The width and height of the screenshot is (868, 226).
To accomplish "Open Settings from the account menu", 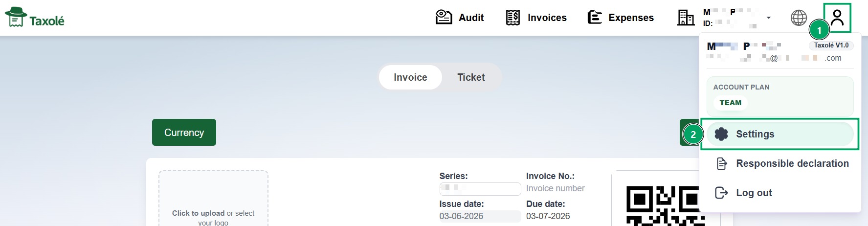I will click(780, 134).
